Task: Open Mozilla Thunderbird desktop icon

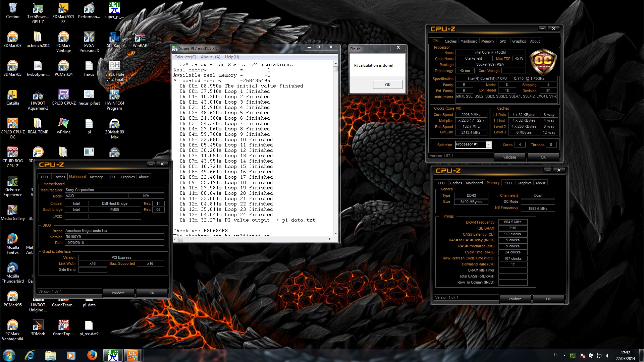Action: (x=13, y=273)
